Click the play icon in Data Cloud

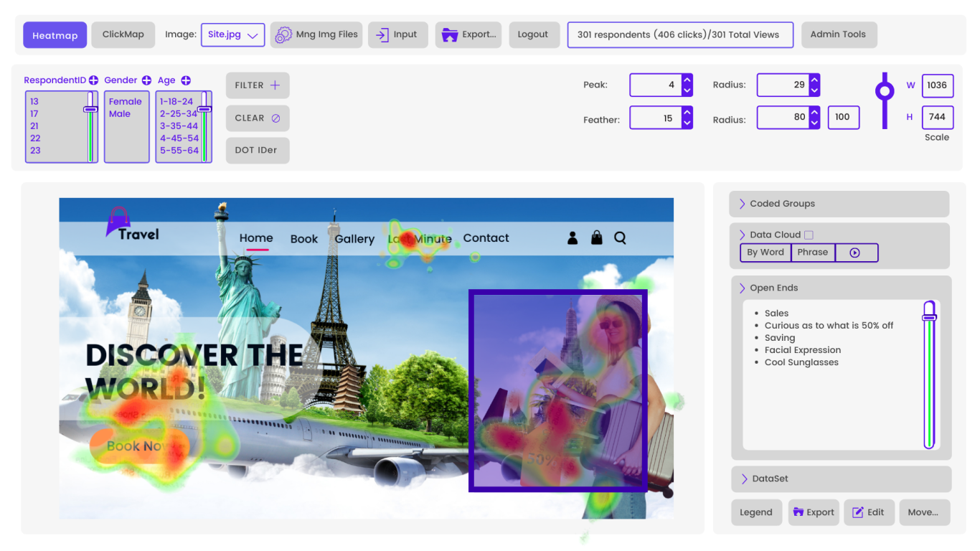pyautogui.click(x=855, y=253)
